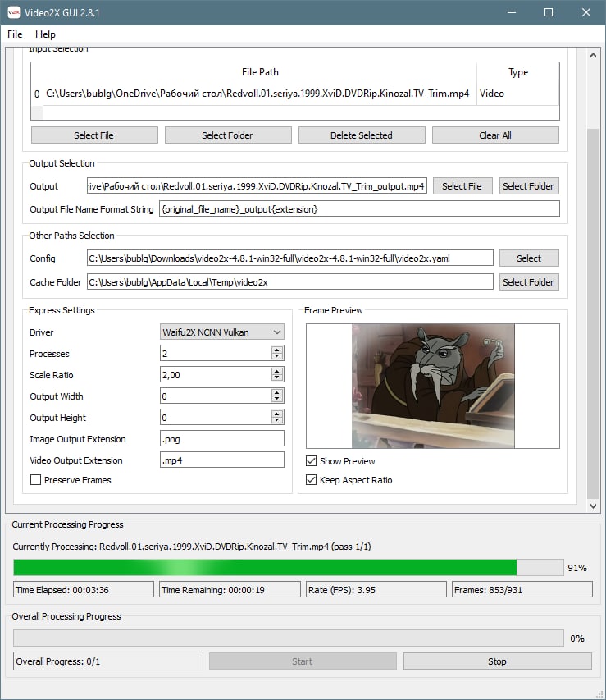Click row number 0 header

pyautogui.click(x=37, y=94)
